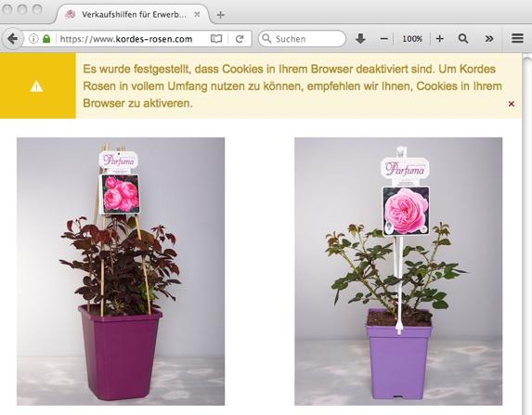Reload the page with refresh icon
Viewport: 532px width, 415px height.
240,39
